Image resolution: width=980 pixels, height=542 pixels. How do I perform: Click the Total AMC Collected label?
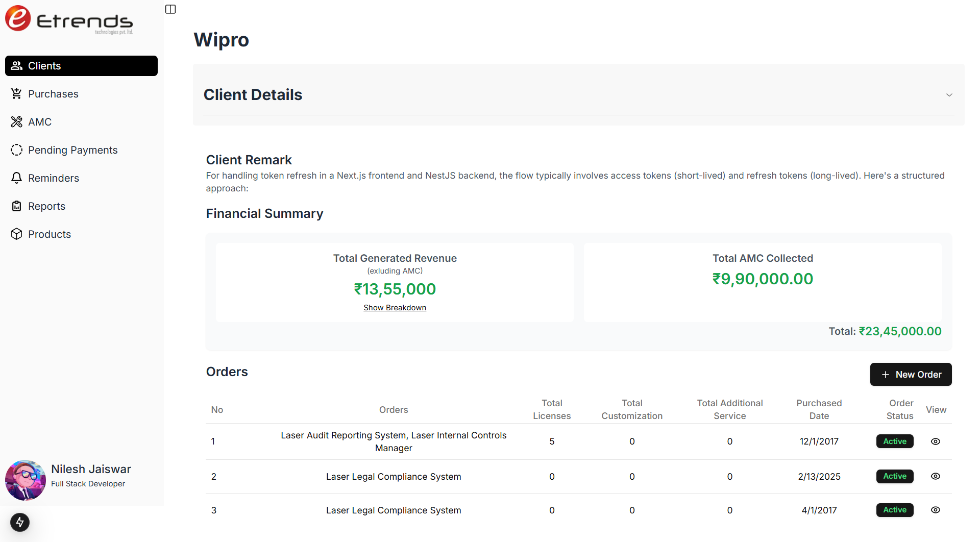click(x=763, y=258)
